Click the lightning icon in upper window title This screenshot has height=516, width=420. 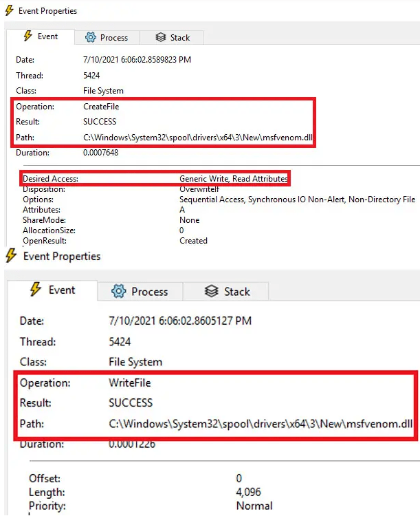tap(9, 10)
